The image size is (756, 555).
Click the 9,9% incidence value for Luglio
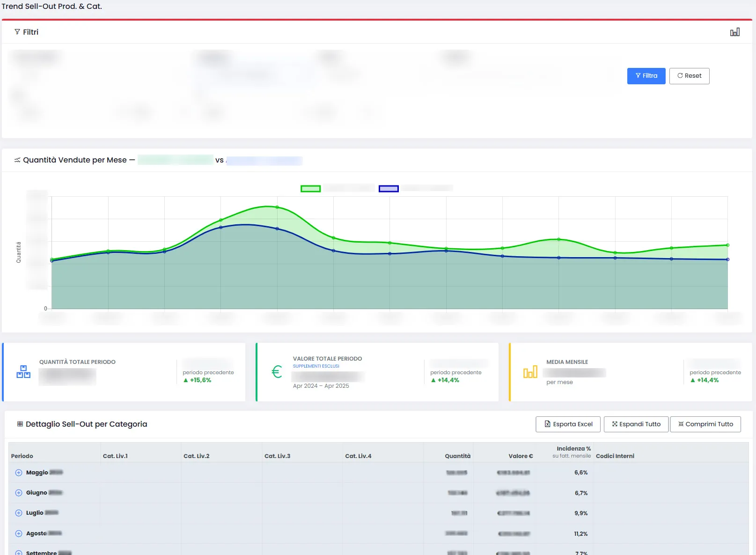point(581,513)
